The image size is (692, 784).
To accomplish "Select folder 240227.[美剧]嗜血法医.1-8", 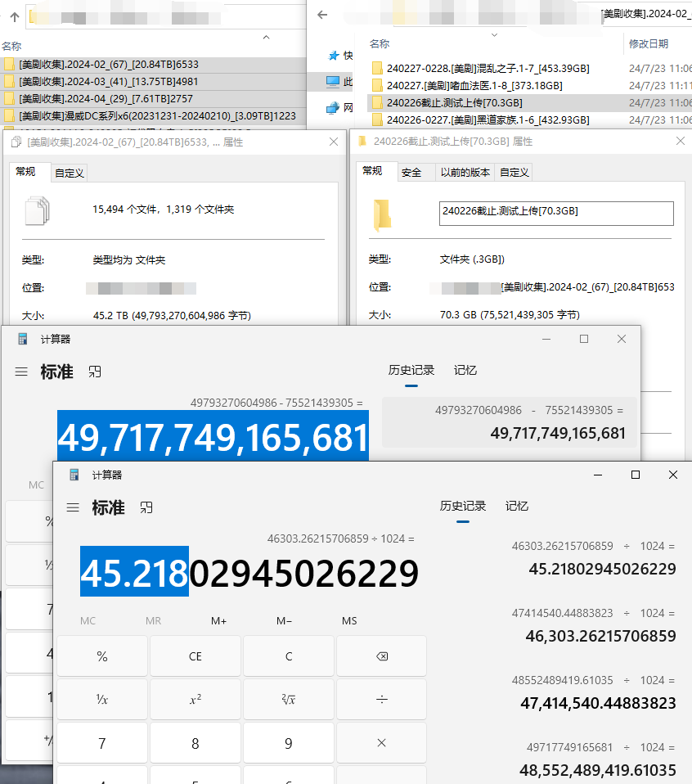I will tap(474, 85).
